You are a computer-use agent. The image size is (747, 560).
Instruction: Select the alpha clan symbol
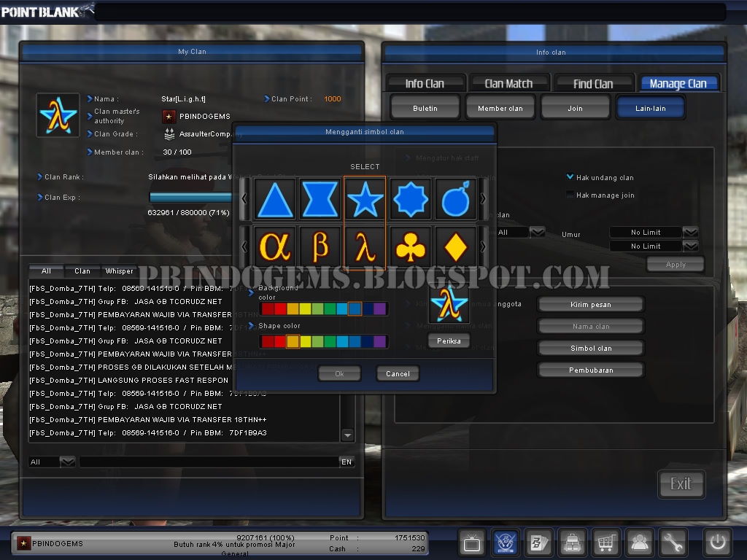pyautogui.click(x=274, y=246)
